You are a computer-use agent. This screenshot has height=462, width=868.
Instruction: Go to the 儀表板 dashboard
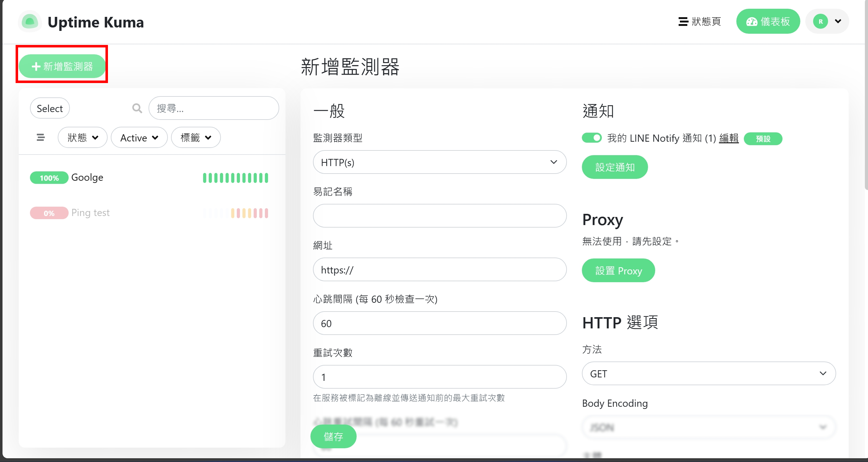coord(768,22)
